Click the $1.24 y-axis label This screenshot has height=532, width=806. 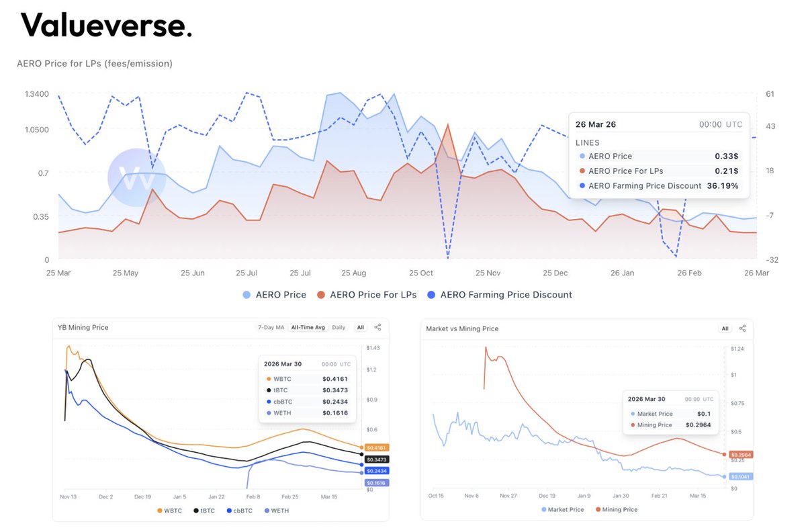tap(737, 349)
